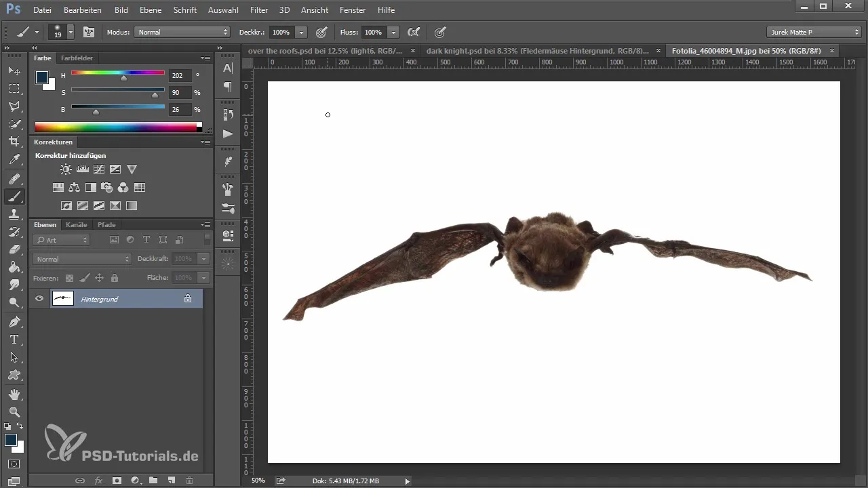
Task: Select the Custom Shape tool
Action: point(14,375)
